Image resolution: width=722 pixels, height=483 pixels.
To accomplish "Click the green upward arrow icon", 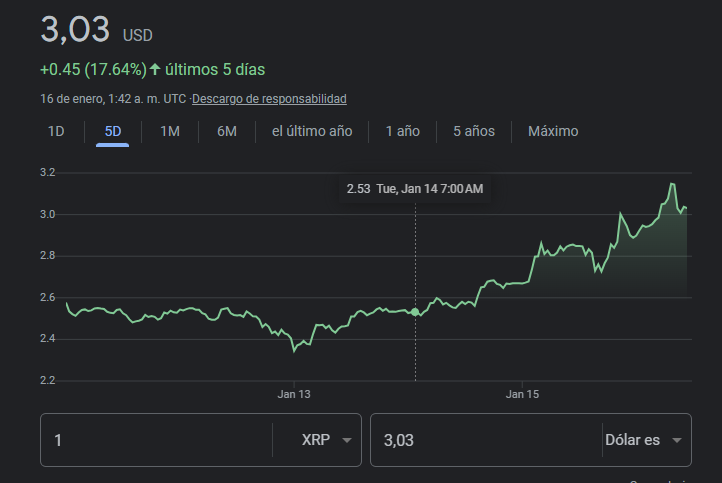I will (155, 70).
